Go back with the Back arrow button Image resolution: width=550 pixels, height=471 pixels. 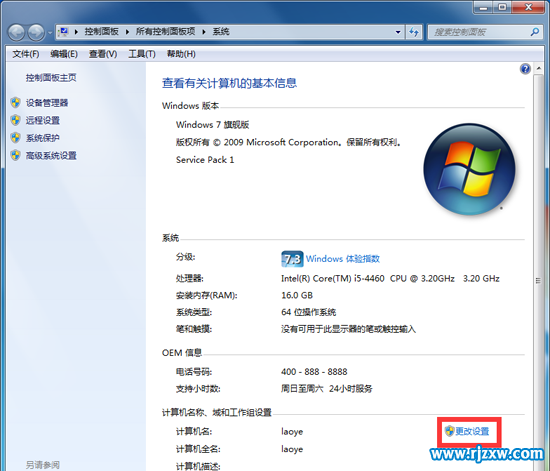[16, 33]
